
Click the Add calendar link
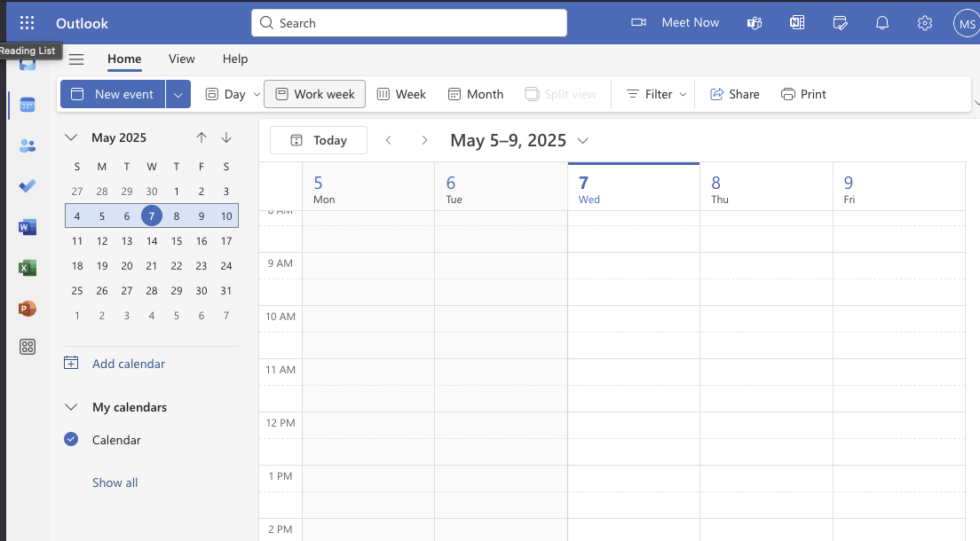pos(129,364)
